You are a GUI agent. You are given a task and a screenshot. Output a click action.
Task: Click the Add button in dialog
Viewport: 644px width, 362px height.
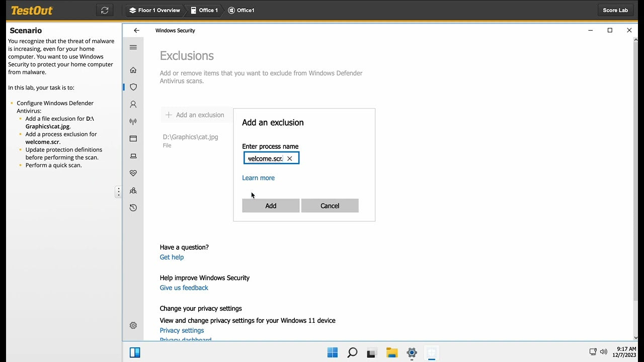[x=271, y=206]
